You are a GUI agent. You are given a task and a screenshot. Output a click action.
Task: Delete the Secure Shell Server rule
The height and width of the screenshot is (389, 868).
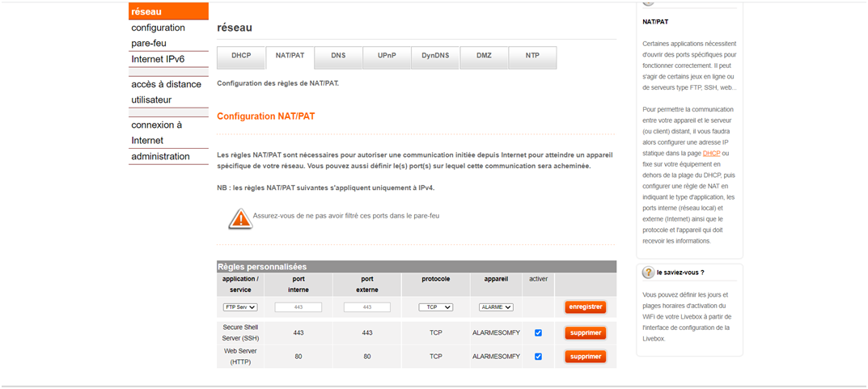[x=585, y=332]
